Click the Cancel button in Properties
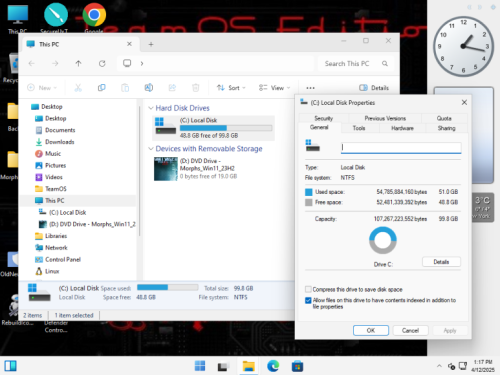The width and height of the screenshot is (500, 375). point(410,330)
